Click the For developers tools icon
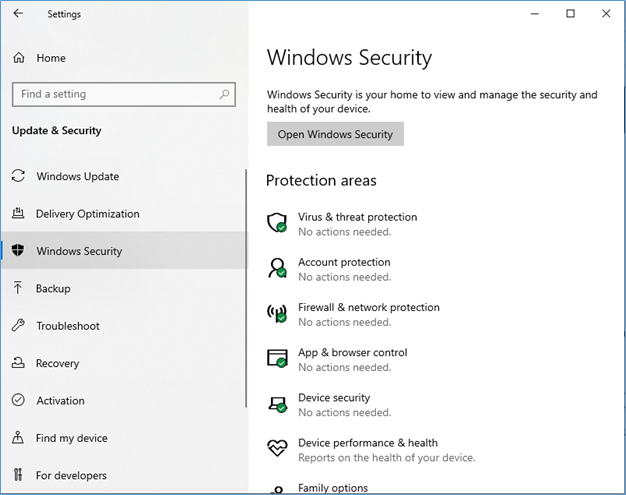Screen dimensions: 626x495 pyautogui.click(x=18, y=475)
